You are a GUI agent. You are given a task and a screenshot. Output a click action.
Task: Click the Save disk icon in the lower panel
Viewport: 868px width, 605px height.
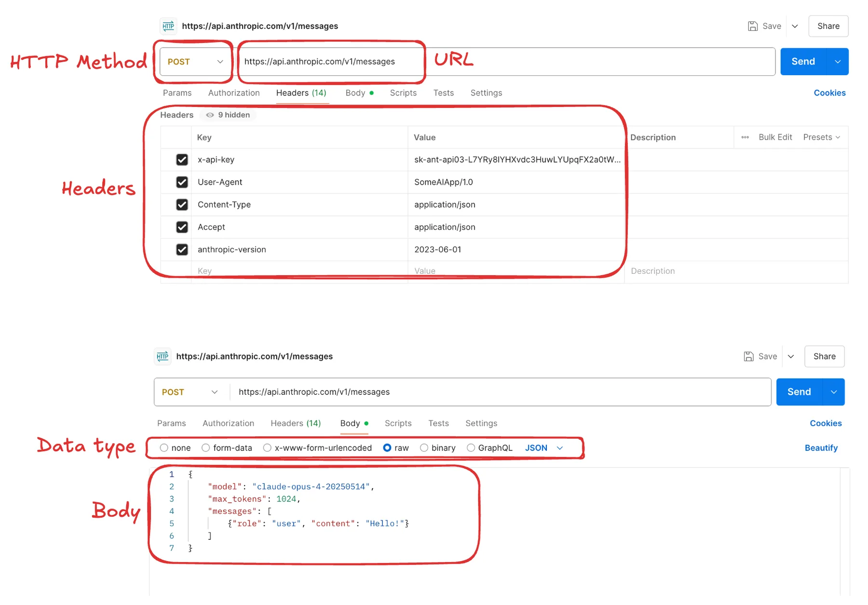point(748,356)
